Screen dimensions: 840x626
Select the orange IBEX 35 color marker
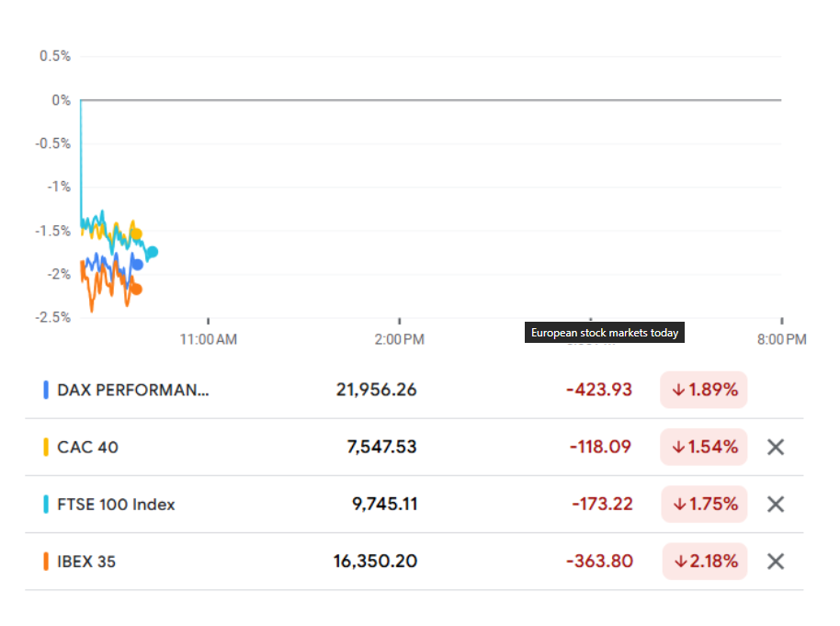(46, 561)
